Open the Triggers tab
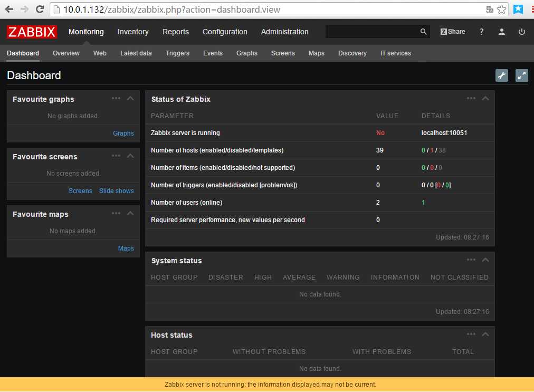The image size is (534, 392). point(177,53)
